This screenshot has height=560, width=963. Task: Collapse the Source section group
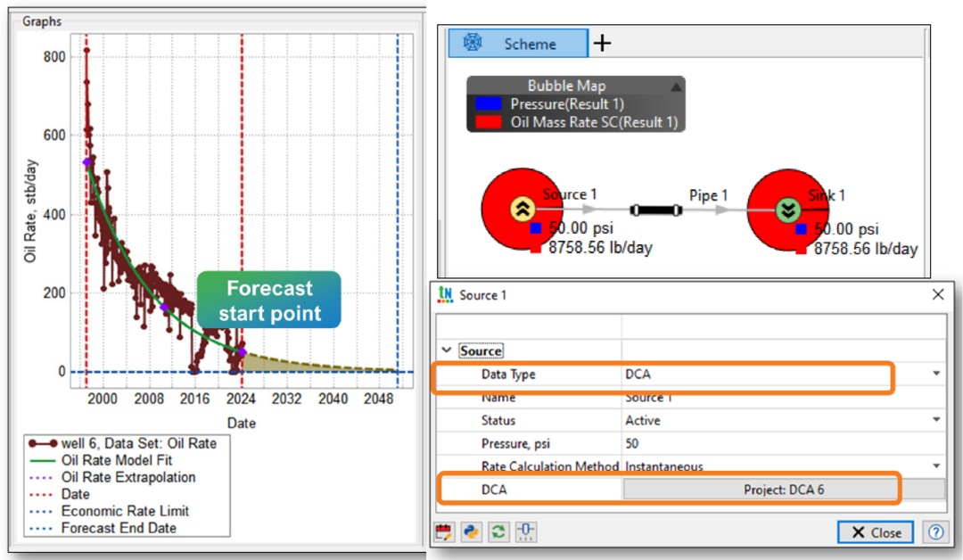[x=446, y=351]
